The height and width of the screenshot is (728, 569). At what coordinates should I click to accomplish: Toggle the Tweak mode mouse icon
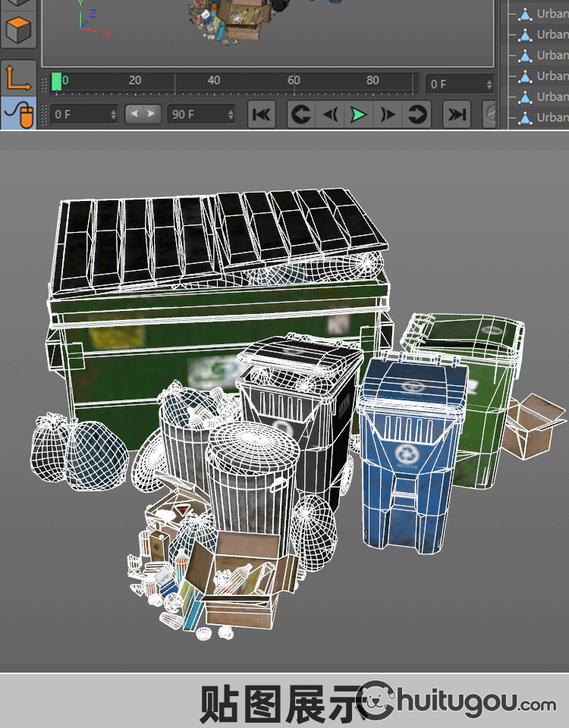(x=18, y=114)
